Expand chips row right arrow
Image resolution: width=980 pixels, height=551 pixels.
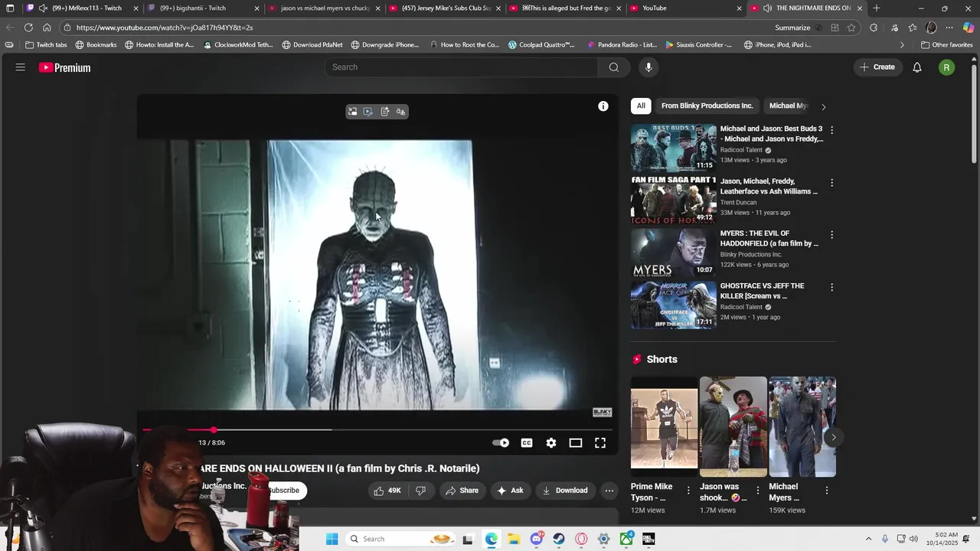pyautogui.click(x=823, y=107)
